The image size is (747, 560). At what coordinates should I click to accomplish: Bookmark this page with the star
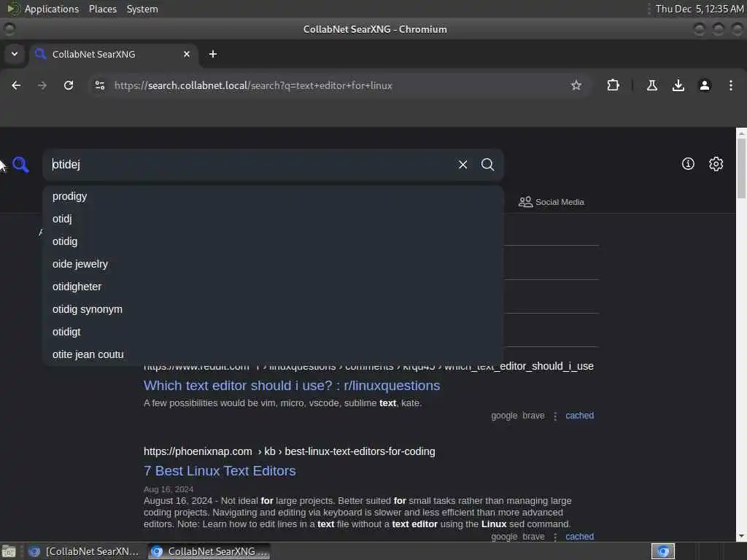[576, 85]
